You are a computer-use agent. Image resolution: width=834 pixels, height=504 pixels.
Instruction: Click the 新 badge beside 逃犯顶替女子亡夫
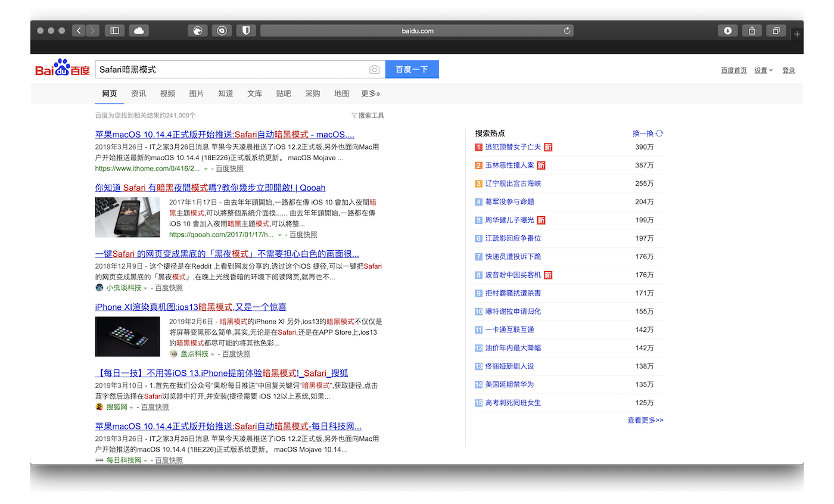point(548,147)
